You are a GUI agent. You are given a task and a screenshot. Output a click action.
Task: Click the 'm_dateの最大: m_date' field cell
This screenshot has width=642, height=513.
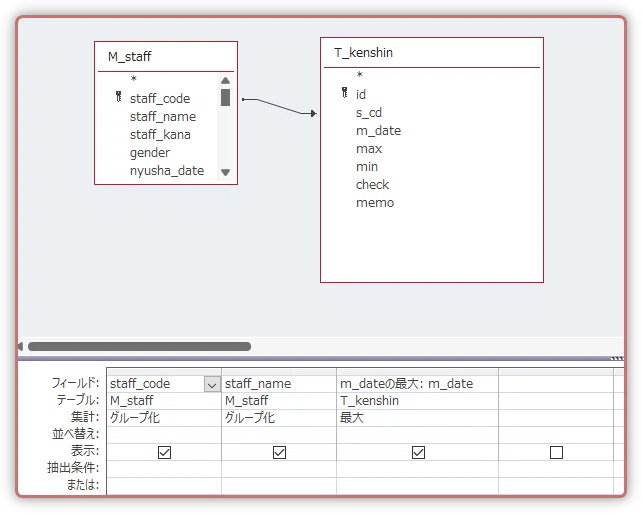tap(418, 384)
